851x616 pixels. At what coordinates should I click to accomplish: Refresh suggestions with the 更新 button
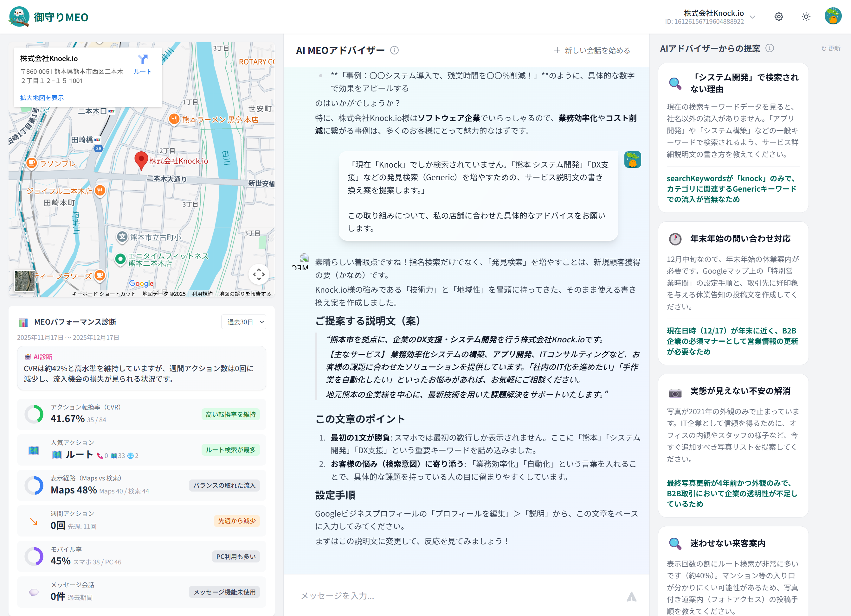coord(831,48)
